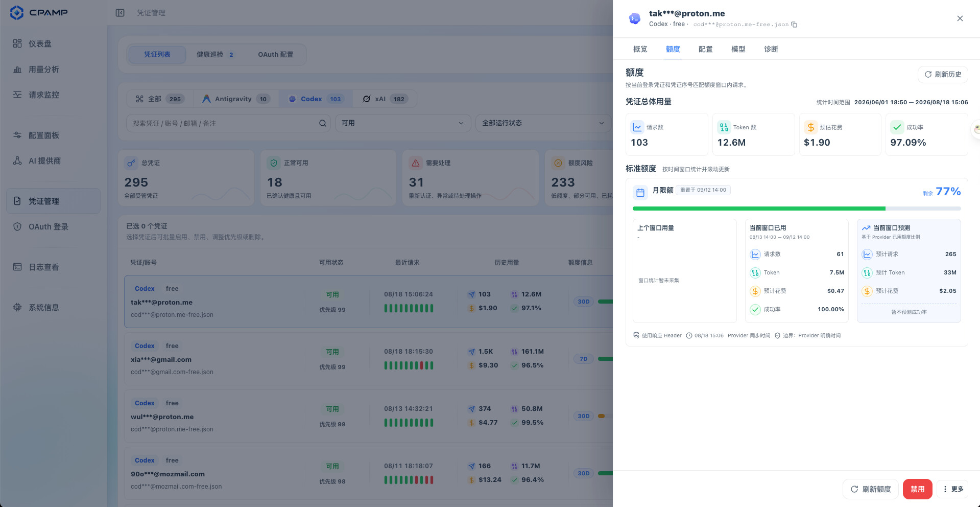
Task: Select 凭证管理 in the sidebar
Action: pos(53,201)
